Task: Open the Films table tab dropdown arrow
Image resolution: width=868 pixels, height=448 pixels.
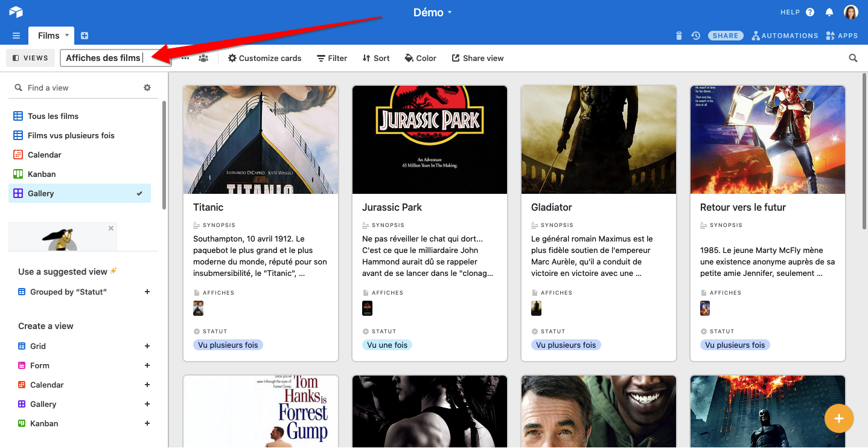Action: [x=67, y=36]
